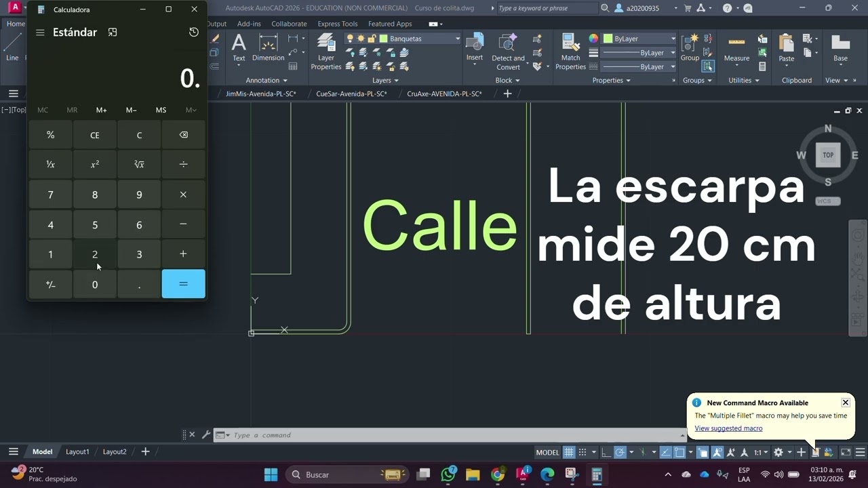Image resolution: width=868 pixels, height=488 pixels.
Task: Toggle Isometric drafting in status bar
Action: click(642, 452)
